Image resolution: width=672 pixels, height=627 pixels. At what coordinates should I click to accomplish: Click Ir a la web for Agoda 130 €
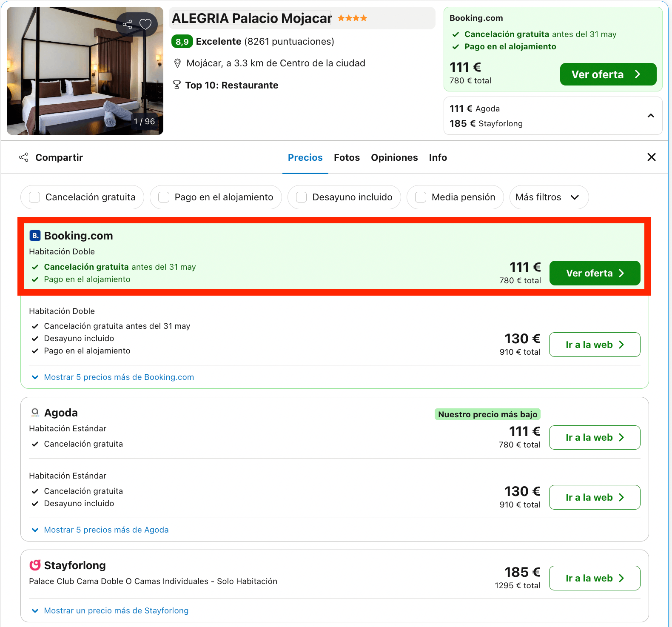[x=595, y=497]
